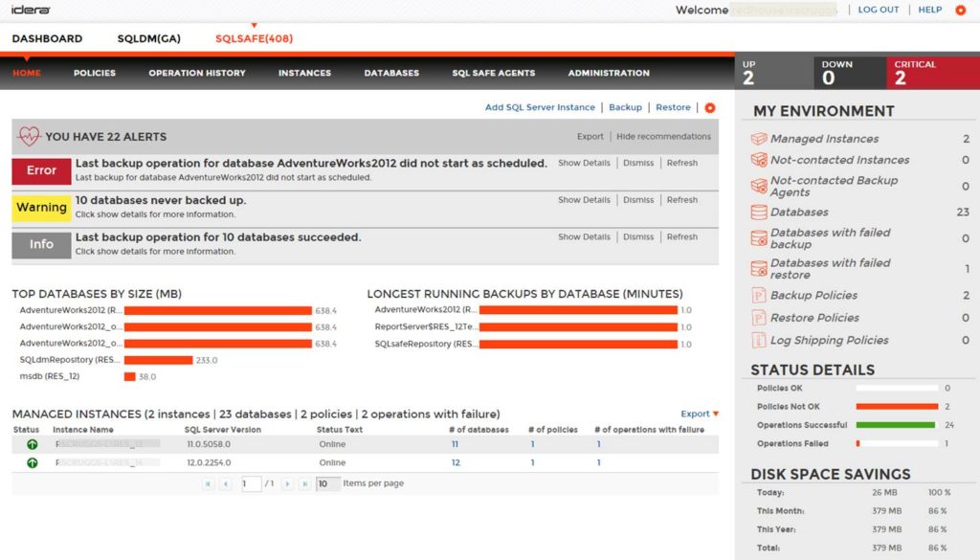The width and height of the screenshot is (980, 560).
Task: Sort by the SQL Server Version column header
Action: (x=222, y=430)
